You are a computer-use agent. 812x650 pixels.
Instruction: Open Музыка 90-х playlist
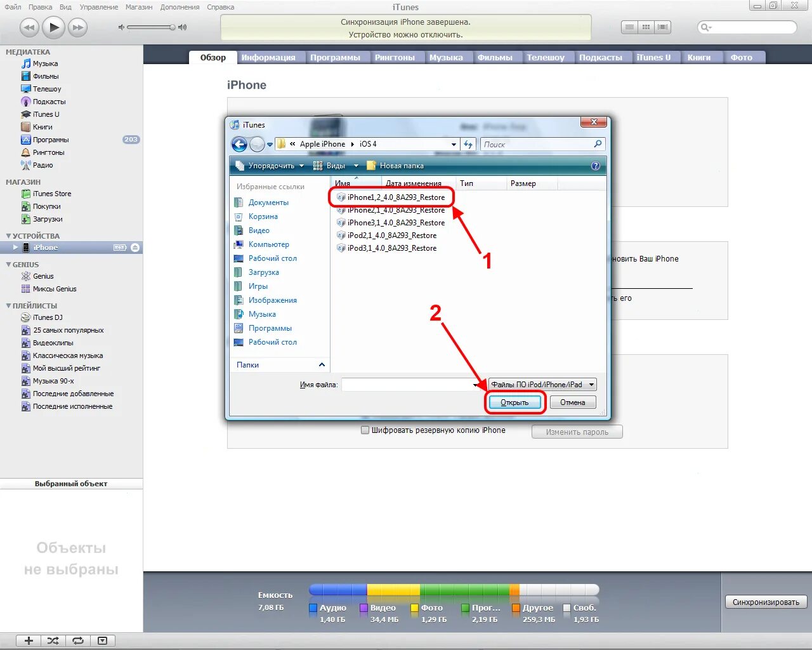coord(53,381)
